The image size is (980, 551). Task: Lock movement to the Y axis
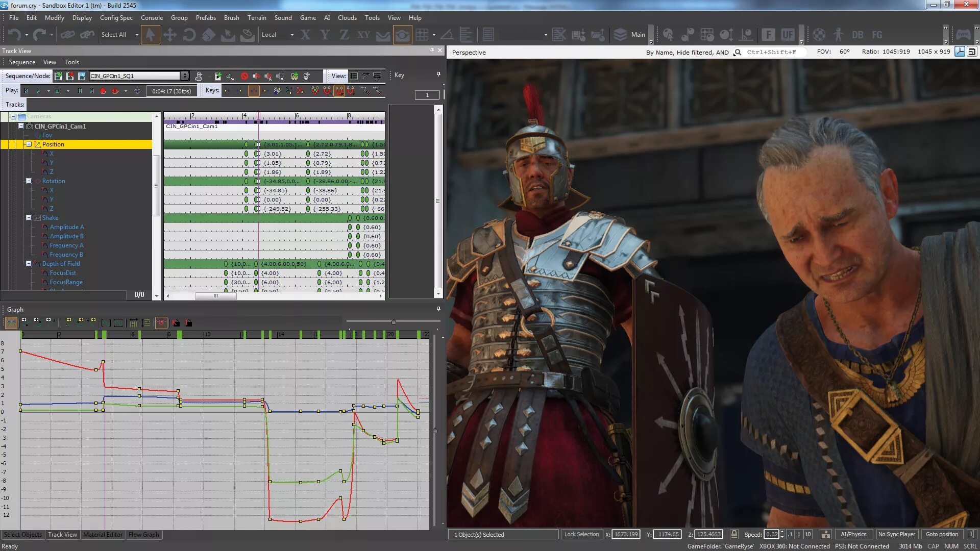(x=325, y=35)
